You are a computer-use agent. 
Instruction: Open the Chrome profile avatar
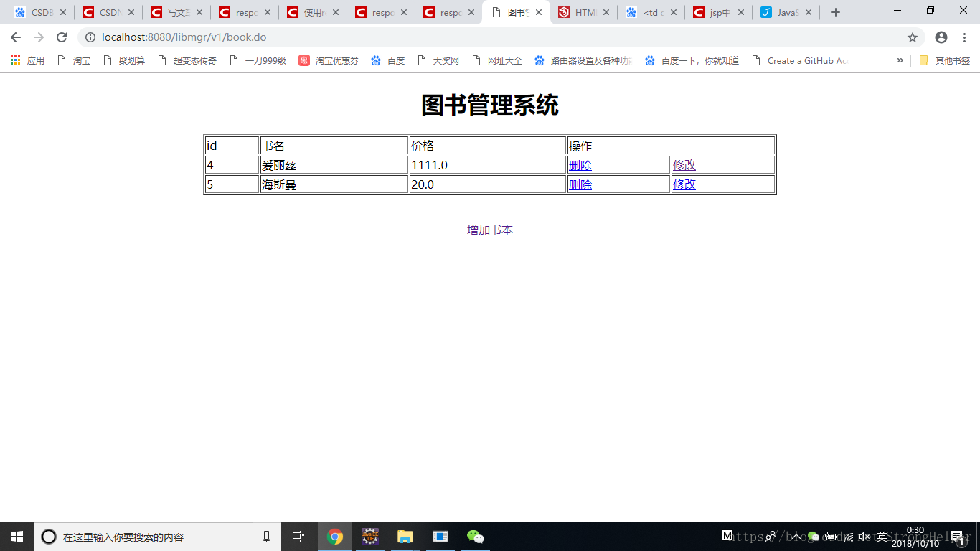(941, 37)
